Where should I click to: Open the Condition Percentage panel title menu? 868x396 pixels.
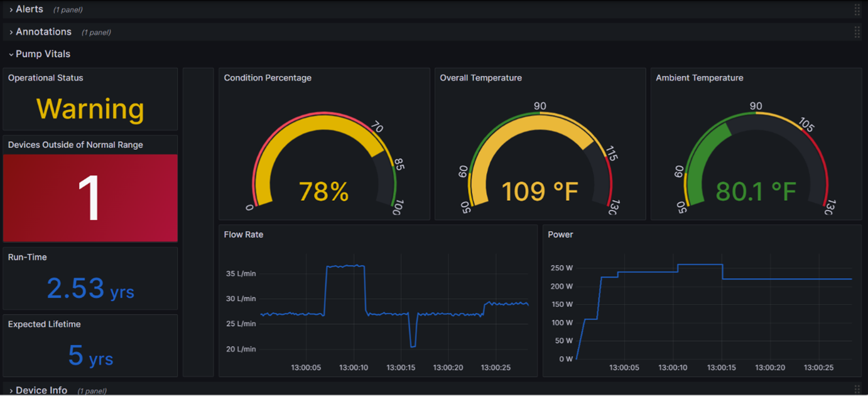point(268,78)
